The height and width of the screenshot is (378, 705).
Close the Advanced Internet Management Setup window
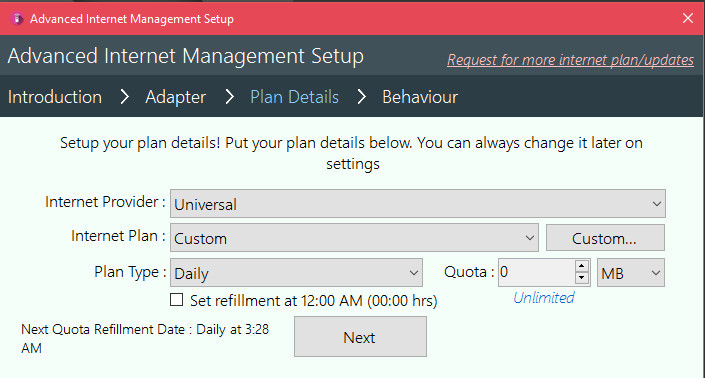[687, 18]
